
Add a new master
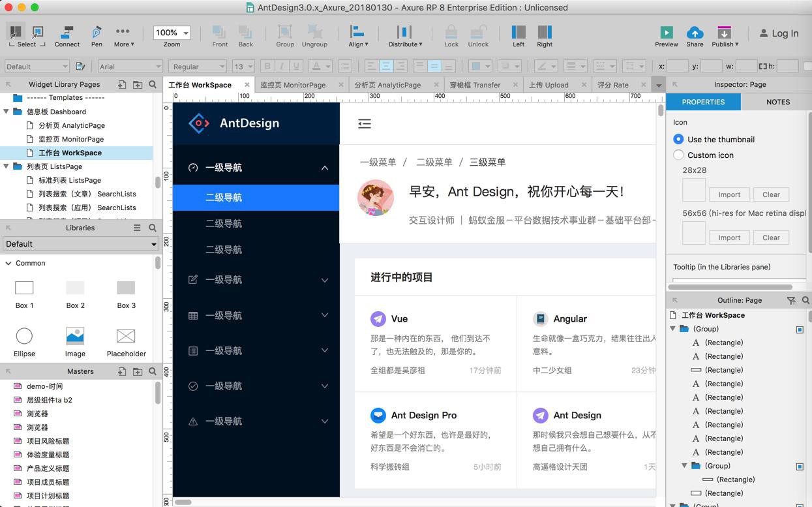click(x=122, y=371)
